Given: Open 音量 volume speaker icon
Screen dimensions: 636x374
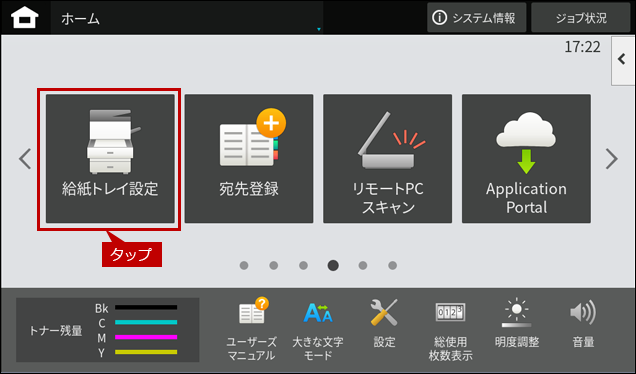Looking at the screenshot, I should (583, 323).
